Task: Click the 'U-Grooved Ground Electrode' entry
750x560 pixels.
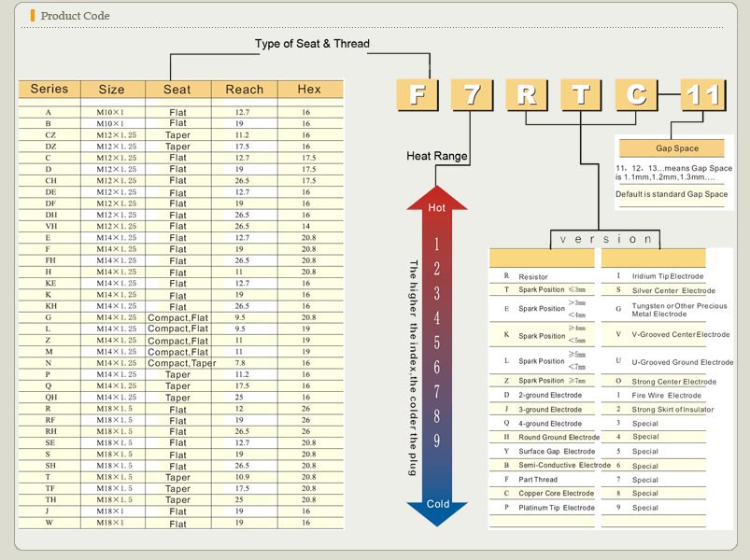Action: (x=683, y=362)
